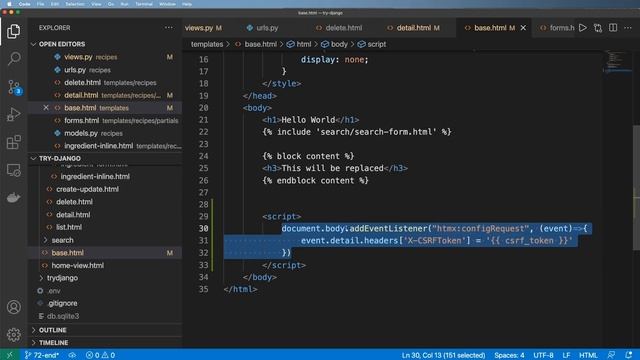Screen dimensions: 640x360
Task: Click line number 30 in gutter
Action: click(203, 228)
